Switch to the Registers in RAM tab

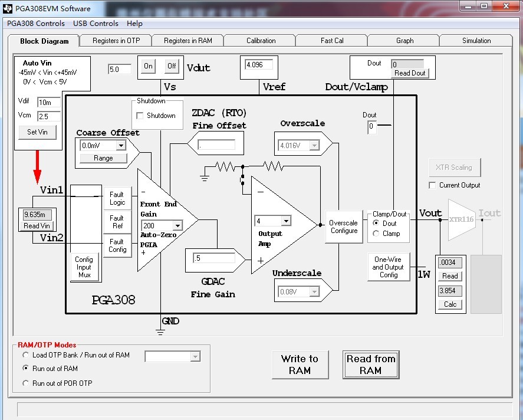coord(188,41)
